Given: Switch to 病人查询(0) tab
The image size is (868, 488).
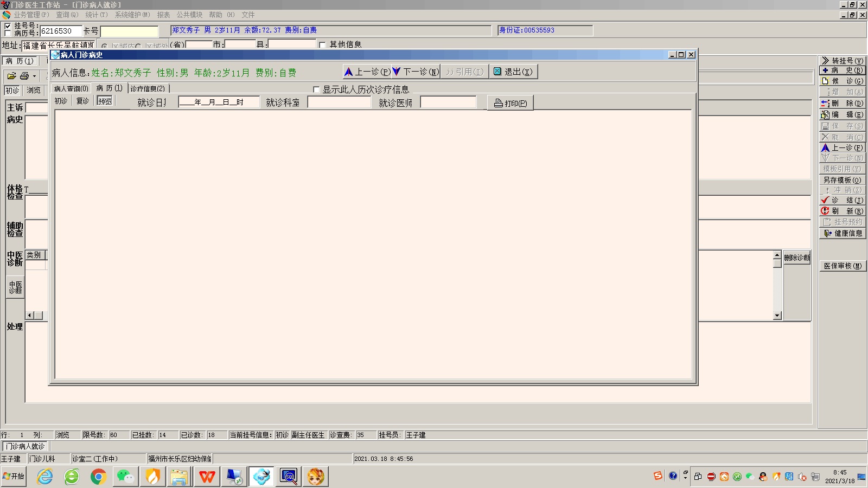Looking at the screenshot, I should coord(71,88).
